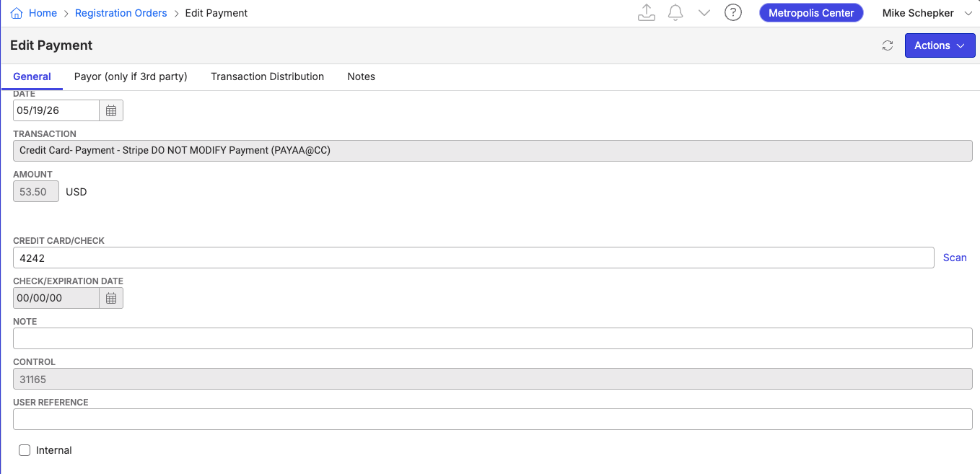Switch to Transaction Distribution tab
This screenshot has width=980, height=474.
pos(267,76)
